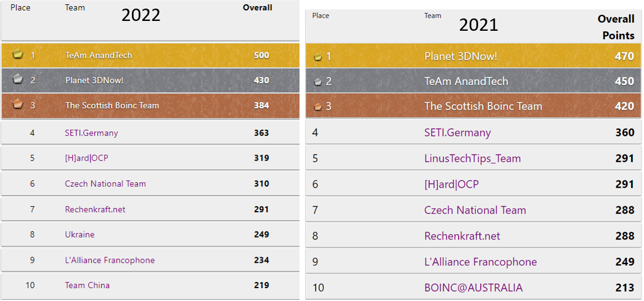This screenshot has height=301, width=644.
Task: Click the silver medal icon in 2022 table
Action: coord(18,79)
